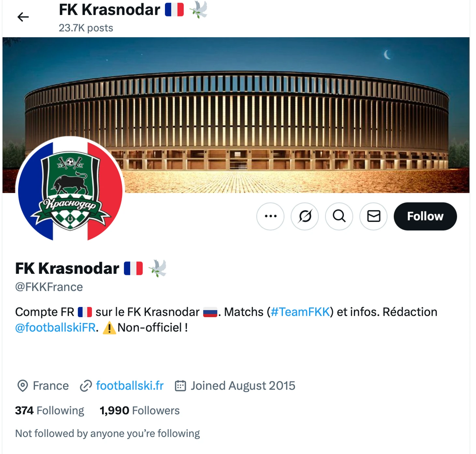
Task: Click the FK Krasnodar header title
Action: click(110, 9)
